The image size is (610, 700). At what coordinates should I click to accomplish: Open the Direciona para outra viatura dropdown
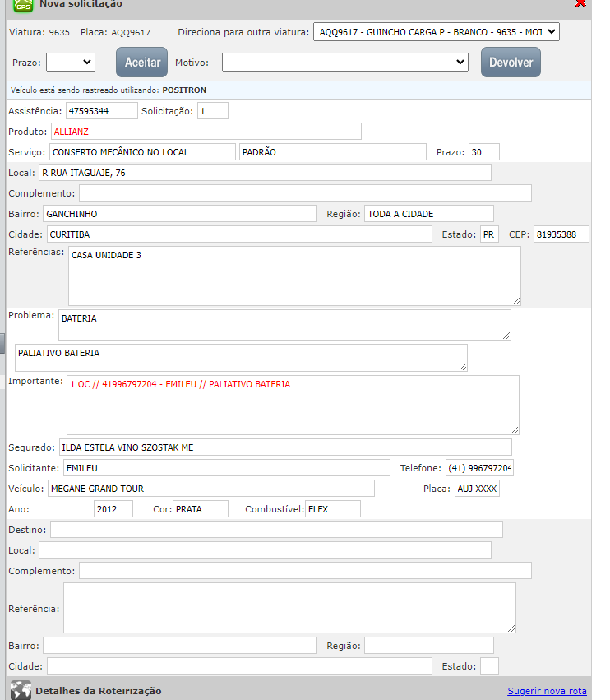tap(436, 32)
